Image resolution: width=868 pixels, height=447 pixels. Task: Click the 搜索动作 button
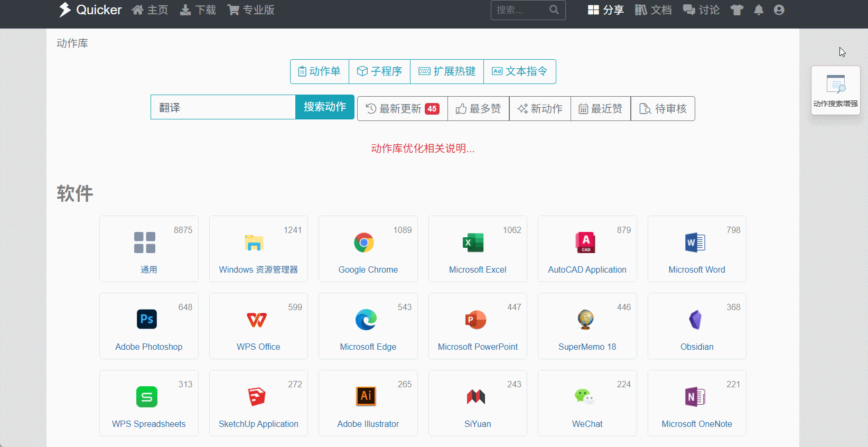(325, 107)
